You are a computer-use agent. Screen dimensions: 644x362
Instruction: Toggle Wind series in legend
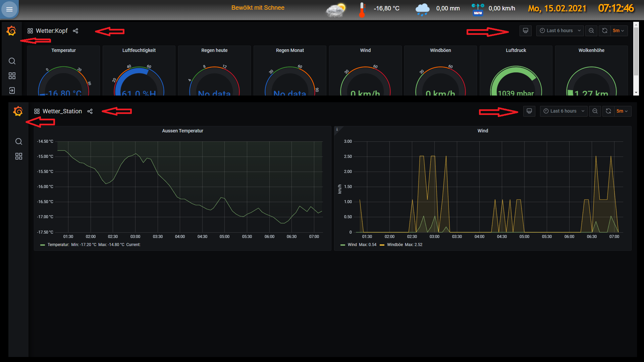click(352, 245)
